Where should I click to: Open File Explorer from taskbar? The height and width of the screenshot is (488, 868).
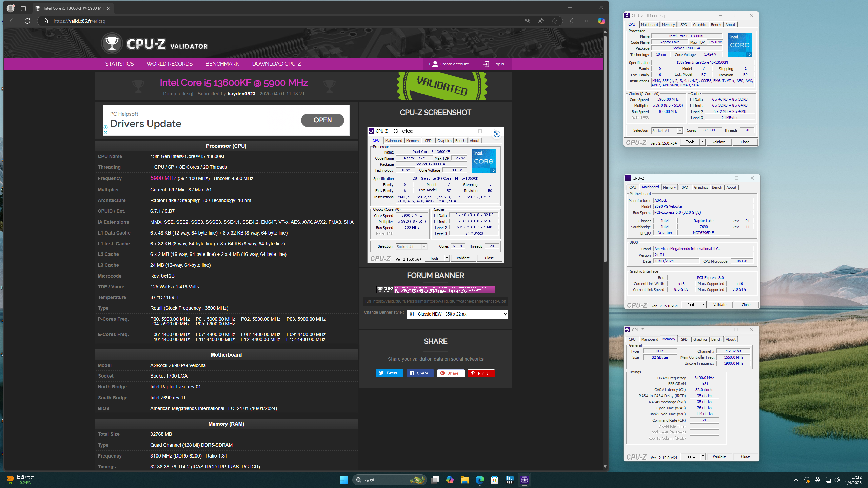(465, 480)
